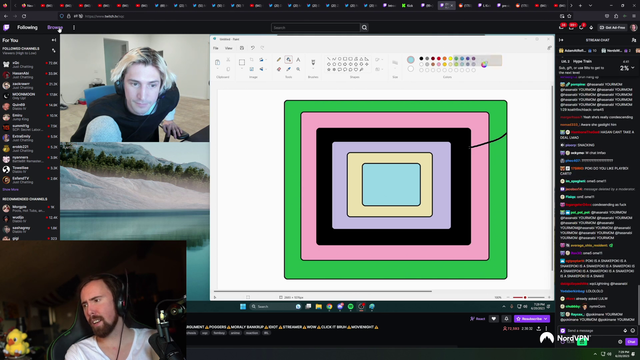Expand the Brushes dropdown arrow in Paint
This screenshot has height=360, width=640.
(x=313, y=69)
